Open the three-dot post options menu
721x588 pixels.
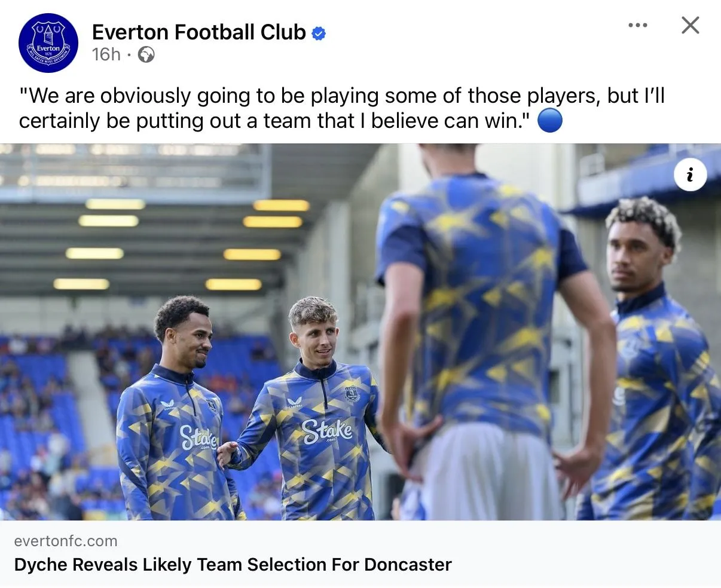[637, 25]
